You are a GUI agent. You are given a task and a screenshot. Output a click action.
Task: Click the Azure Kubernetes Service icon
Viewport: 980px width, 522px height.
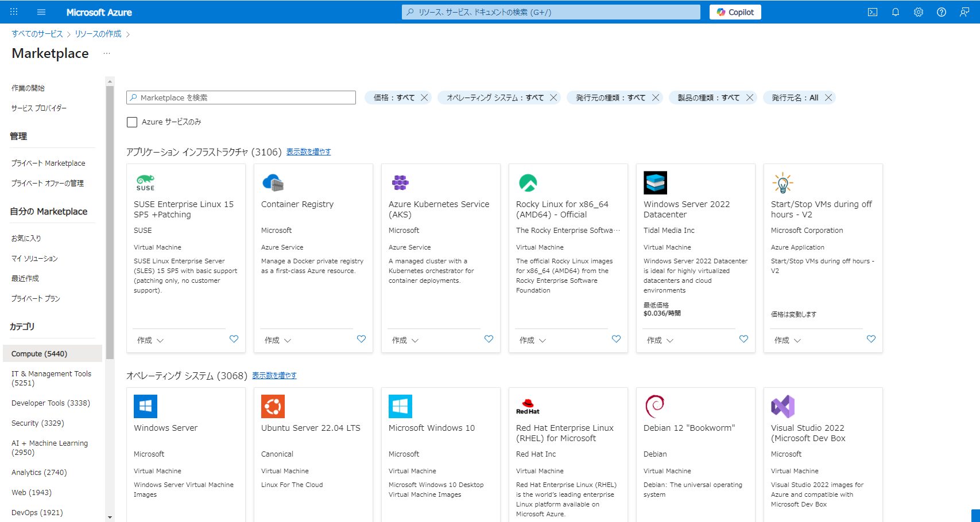(x=400, y=182)
